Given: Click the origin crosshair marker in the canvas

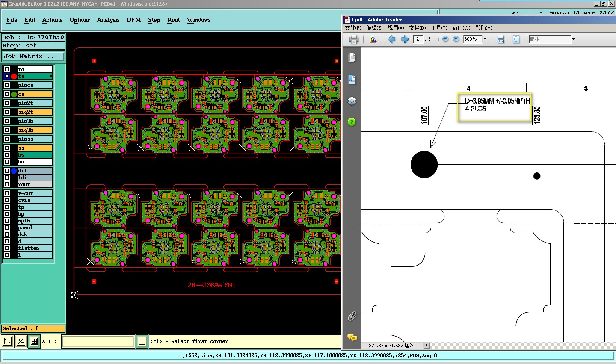Looking at the screenshot, I should (74, 295).
